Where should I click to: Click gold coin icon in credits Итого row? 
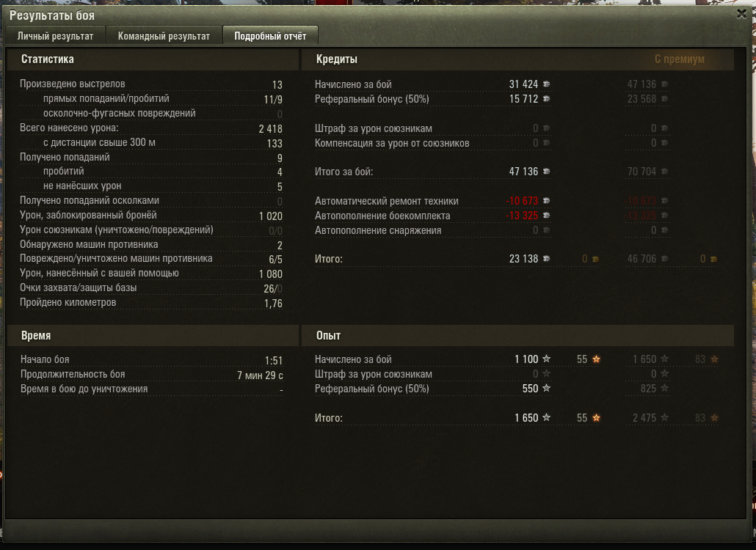pyautogui.click(x=595, y=259)
